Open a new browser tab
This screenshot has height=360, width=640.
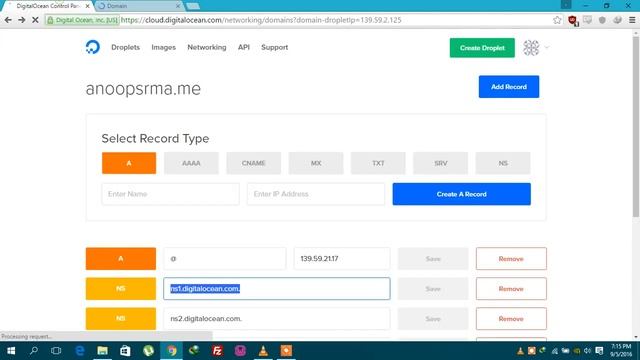[193, 6]
